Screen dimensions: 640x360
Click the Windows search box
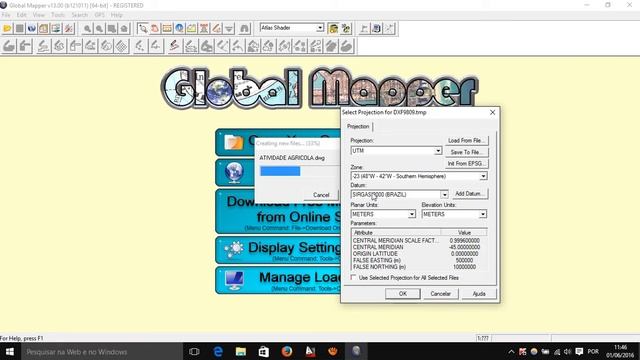tap(101, 351)
